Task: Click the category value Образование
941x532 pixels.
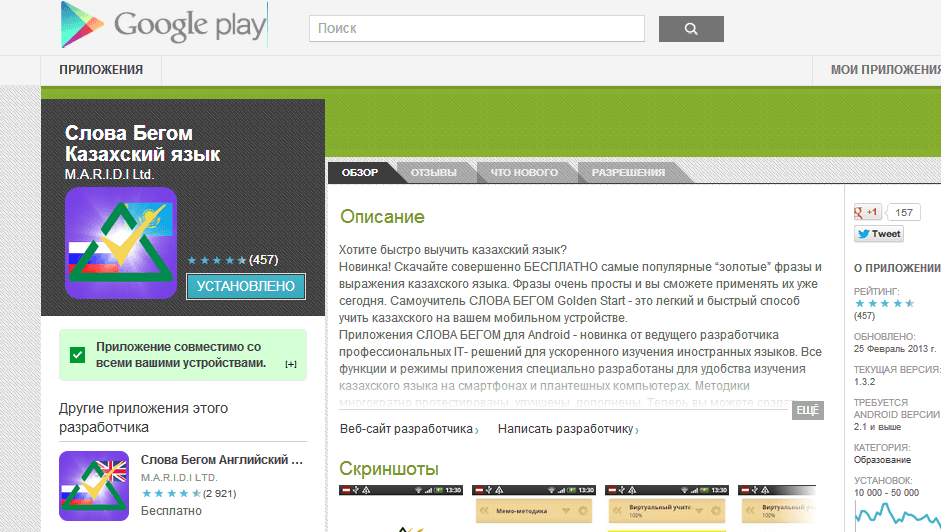Action: 882,460
